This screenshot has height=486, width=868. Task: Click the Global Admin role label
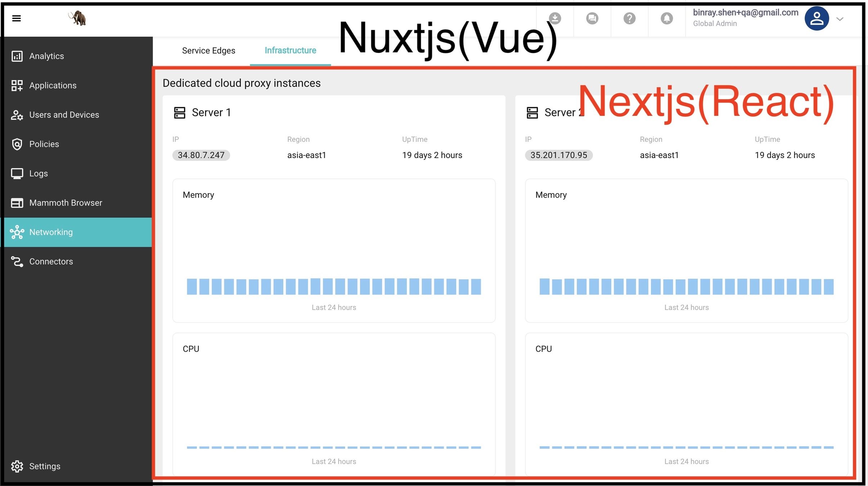coord(715,24)
